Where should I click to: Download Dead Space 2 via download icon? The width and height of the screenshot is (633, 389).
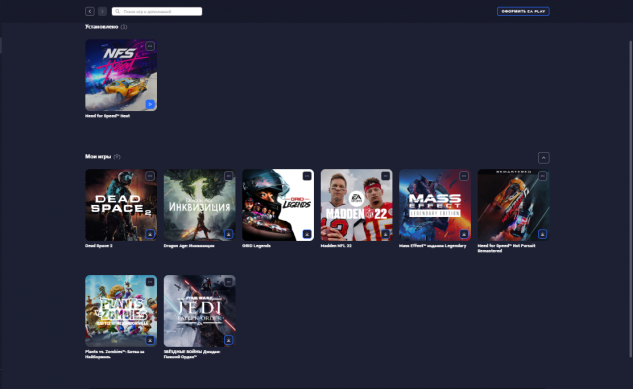150,234
